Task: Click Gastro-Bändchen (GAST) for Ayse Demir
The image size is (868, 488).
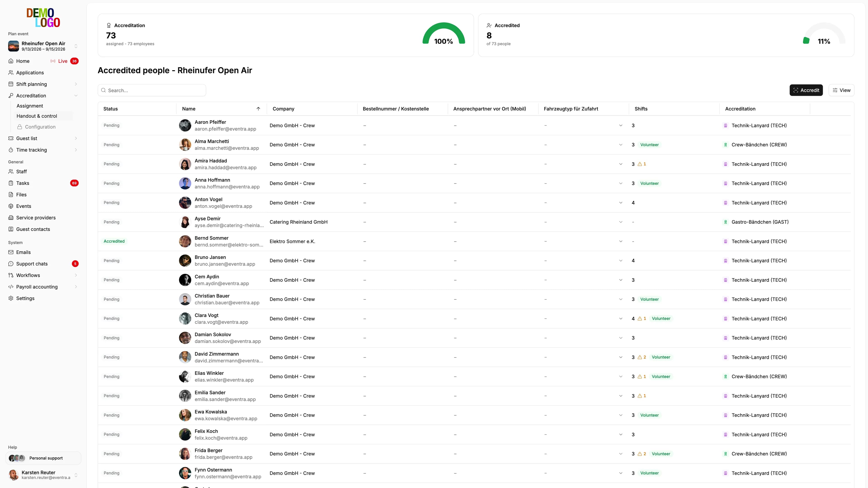Action: (x=760, y=222)
